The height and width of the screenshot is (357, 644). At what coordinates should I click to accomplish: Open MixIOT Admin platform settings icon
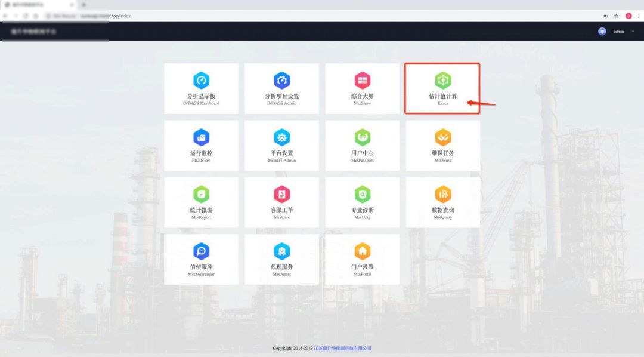pyautogui.click(x=281, y=137)
